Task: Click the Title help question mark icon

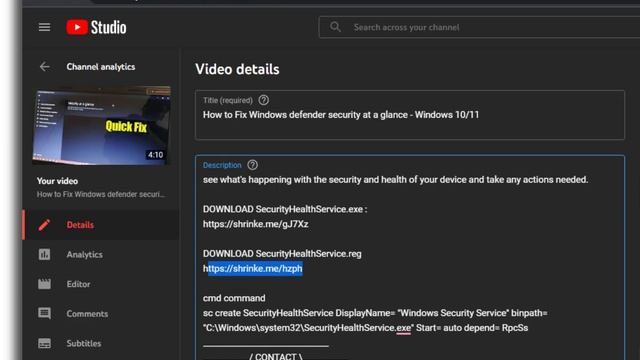Action: point(264,100)
